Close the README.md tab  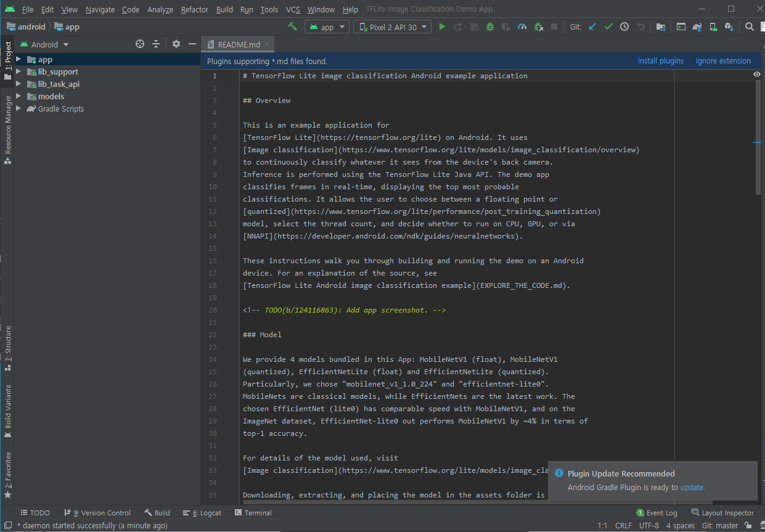(267, 44)
